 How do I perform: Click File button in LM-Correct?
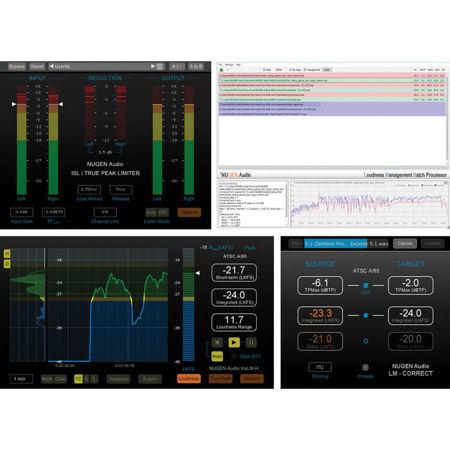click(x=295, y=244)
